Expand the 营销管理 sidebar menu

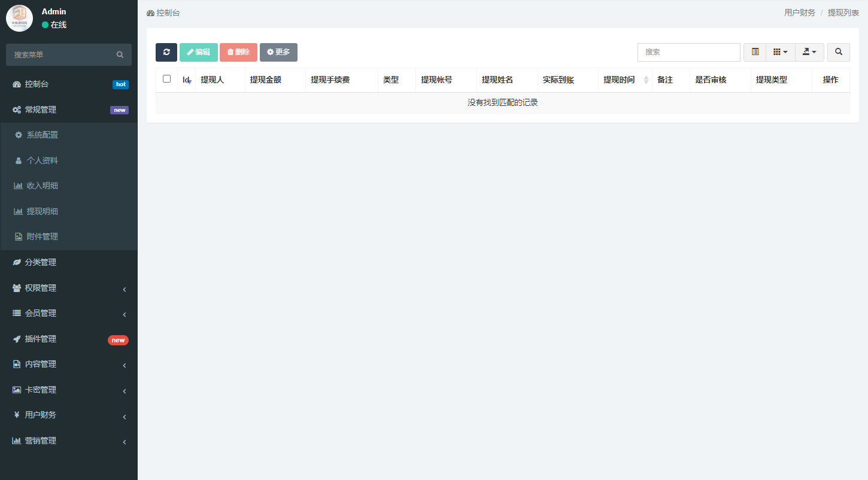69,441
